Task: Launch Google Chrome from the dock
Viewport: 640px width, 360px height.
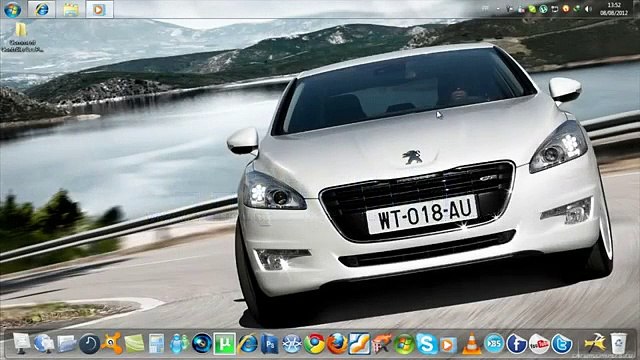Action: click(314, 344)
